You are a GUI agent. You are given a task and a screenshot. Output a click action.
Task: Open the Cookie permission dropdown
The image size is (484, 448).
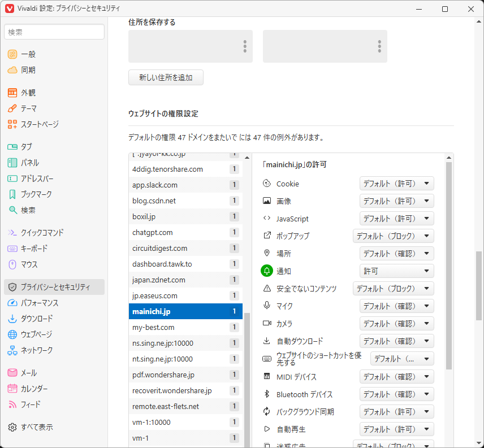[x=397, y=184]
